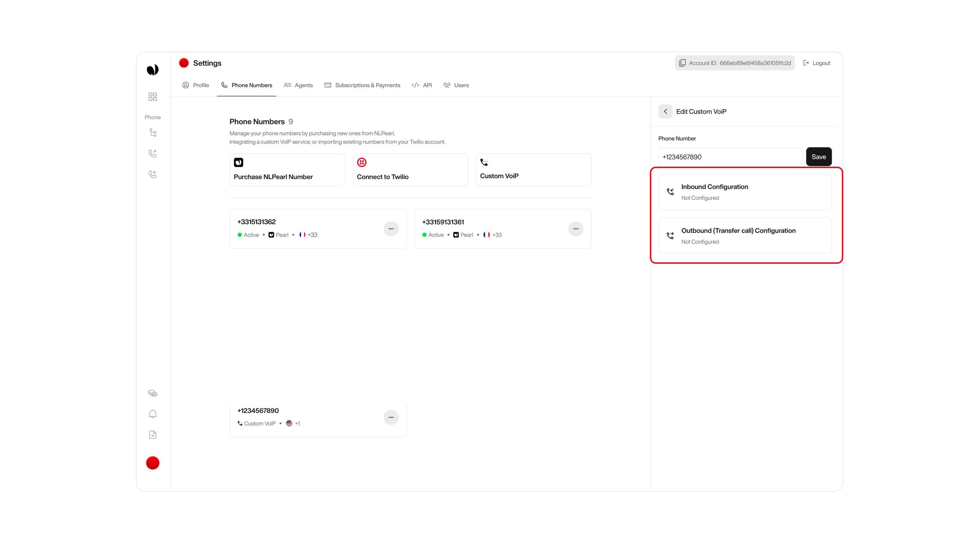Open the billing coins icon in the sidebar
The height and width of the screenshot is (544, 980).
pos(152,393)
